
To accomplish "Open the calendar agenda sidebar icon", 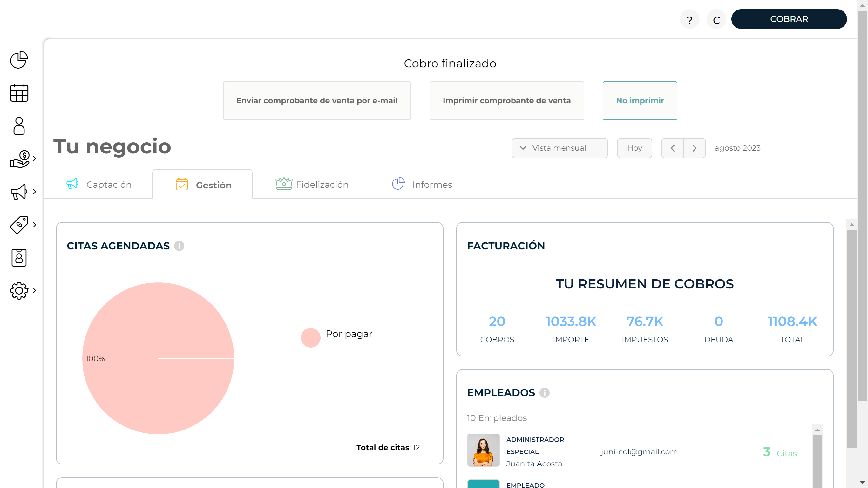I will pos(19,93).
